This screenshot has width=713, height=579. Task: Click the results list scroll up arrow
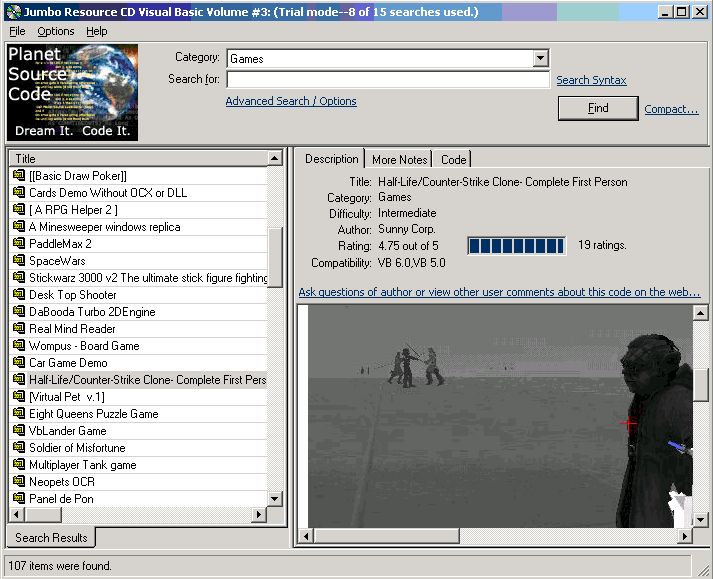click(x=275, y=158)
